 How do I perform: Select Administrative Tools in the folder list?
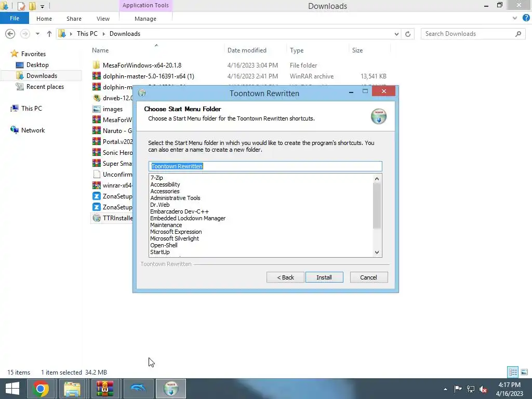point(175,198)
